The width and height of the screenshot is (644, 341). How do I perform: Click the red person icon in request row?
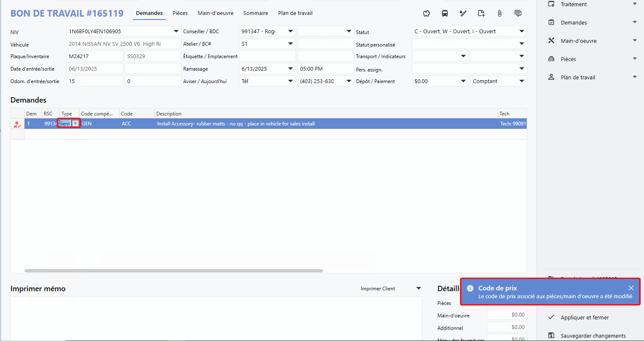[17, 124]
